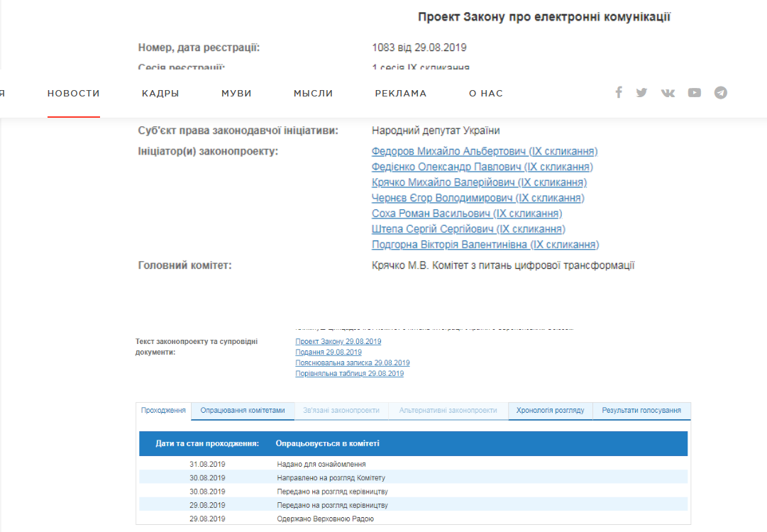
Task: Open Соха Роман Васильович link
Action: point(467,214)
